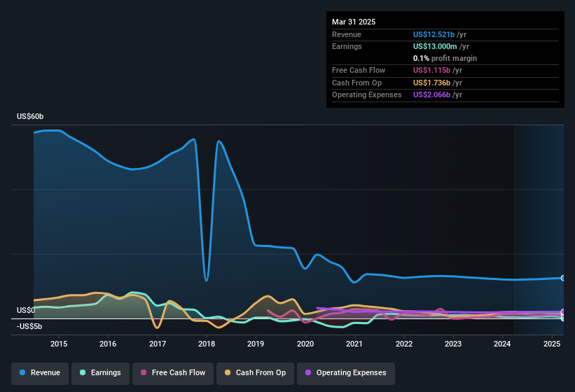Click the blue Revenue endpoint marker at 2025

click(563, 279)
